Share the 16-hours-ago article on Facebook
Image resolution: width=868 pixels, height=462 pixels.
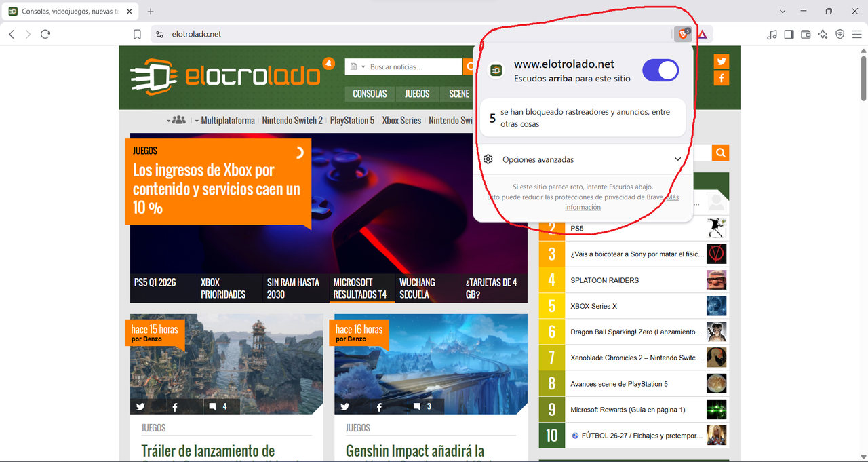pyautogui.click(x=379, y=406)
